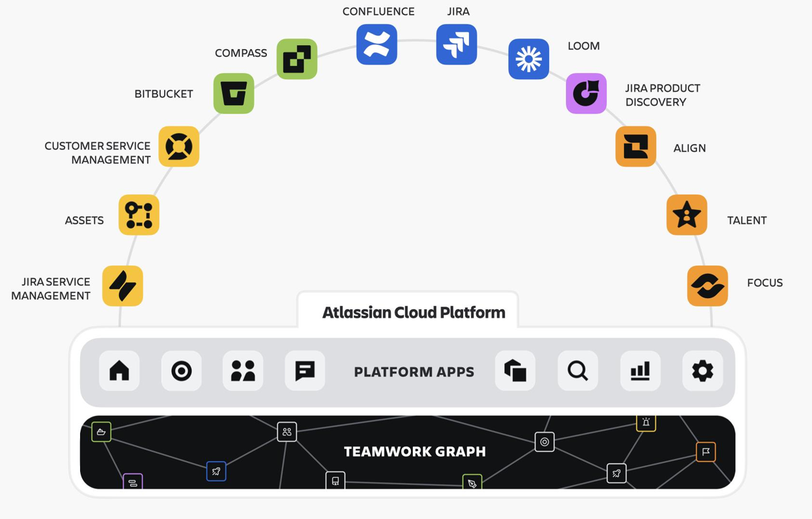This screenshot has width=812, height=519.
Task: Select the target node in Teamwork Graph
Action: pos(545,442)
